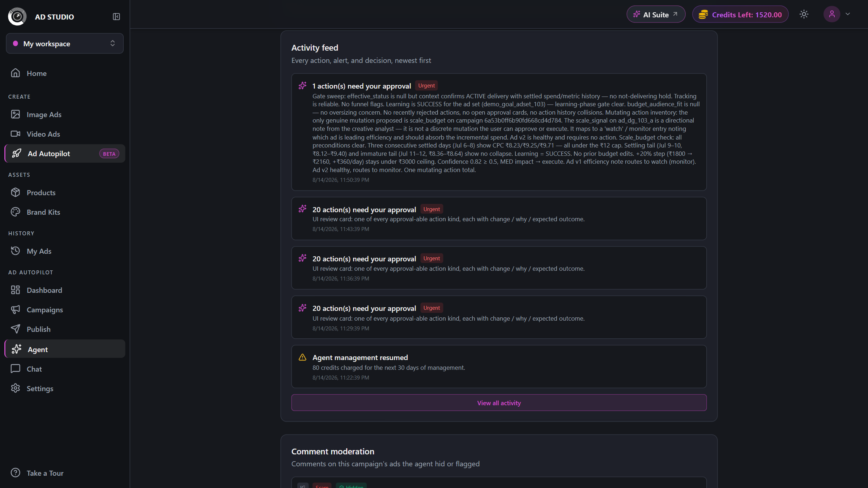This screenshot has height=488, width=868.
Task: Click the Agent sparkle icon in sidebar
Action: coord(16,349)
